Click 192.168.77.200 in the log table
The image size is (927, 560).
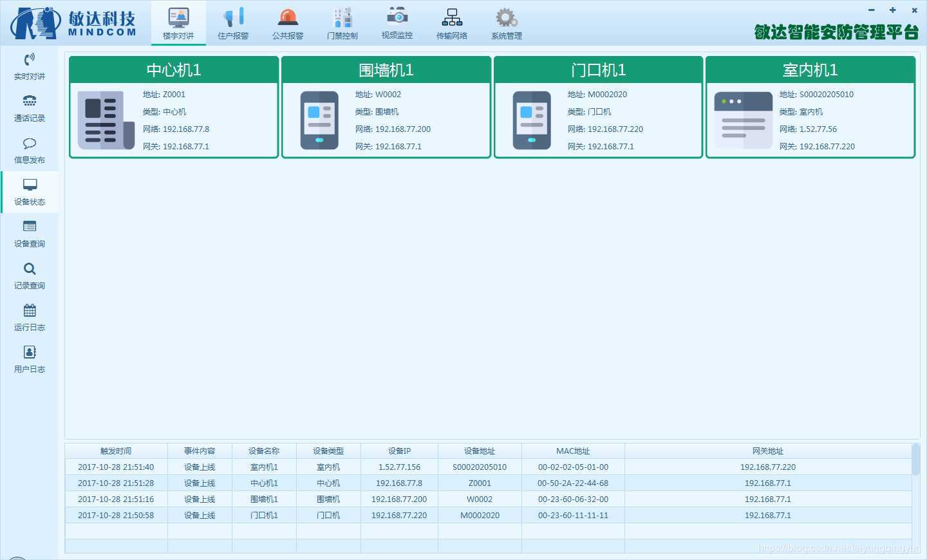tap(399, 499)
